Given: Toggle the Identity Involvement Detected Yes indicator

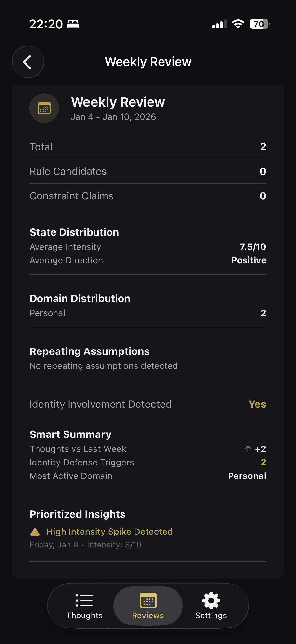Looking at the screenshot, I should (257, 404).
